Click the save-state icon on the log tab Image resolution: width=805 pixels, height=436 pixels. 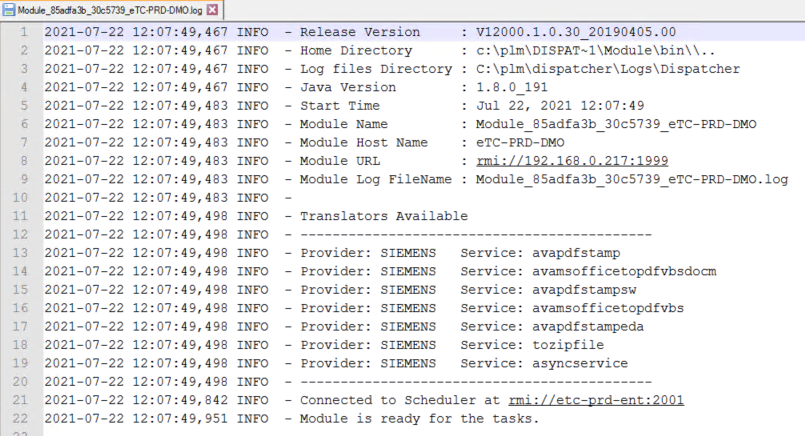(8, 9)
